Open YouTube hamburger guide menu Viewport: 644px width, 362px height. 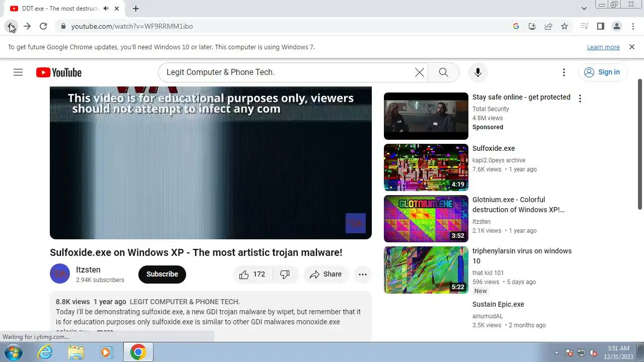pos(18,72)
